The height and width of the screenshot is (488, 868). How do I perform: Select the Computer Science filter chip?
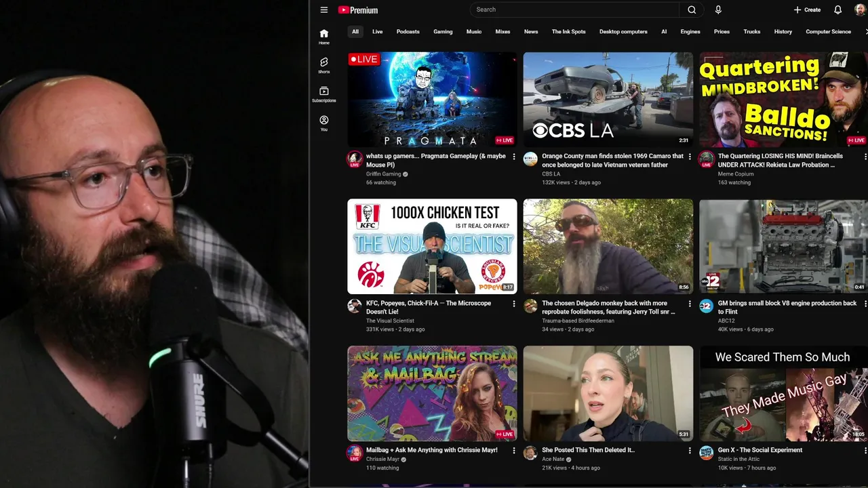[x=828, y=32]
